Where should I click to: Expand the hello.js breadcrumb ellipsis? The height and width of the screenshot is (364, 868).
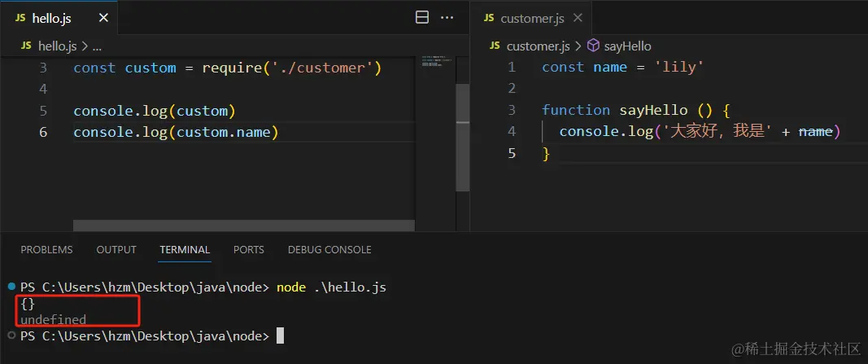[x=97, y=47]
